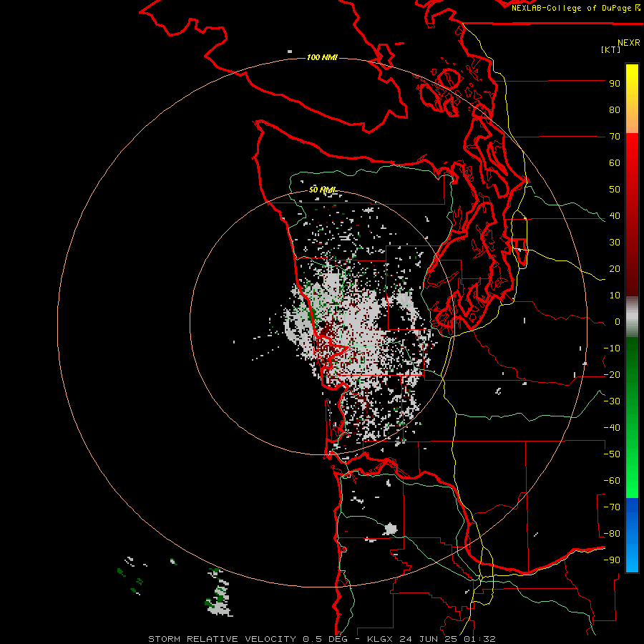
Task: Click the -70 value on the velocity scale
Action: click(612, 507)
